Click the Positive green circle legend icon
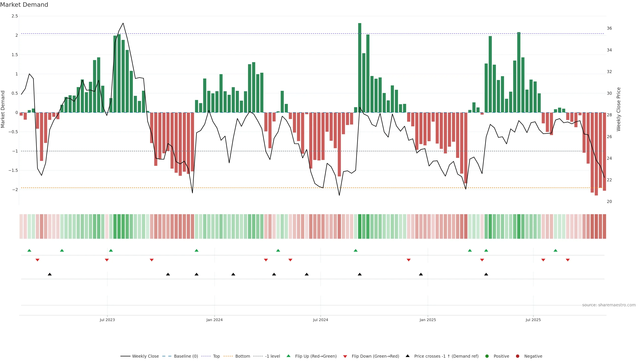644x362 pixels. 487,356
